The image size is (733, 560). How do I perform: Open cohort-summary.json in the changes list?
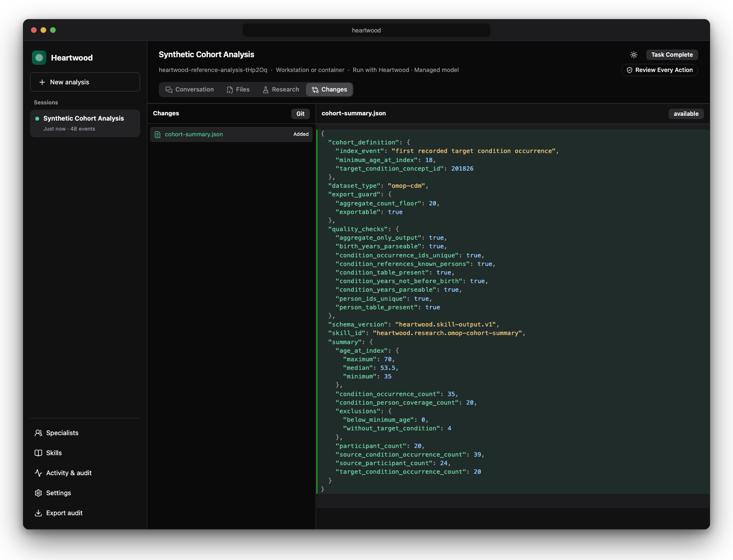click(x=231, y=134)
